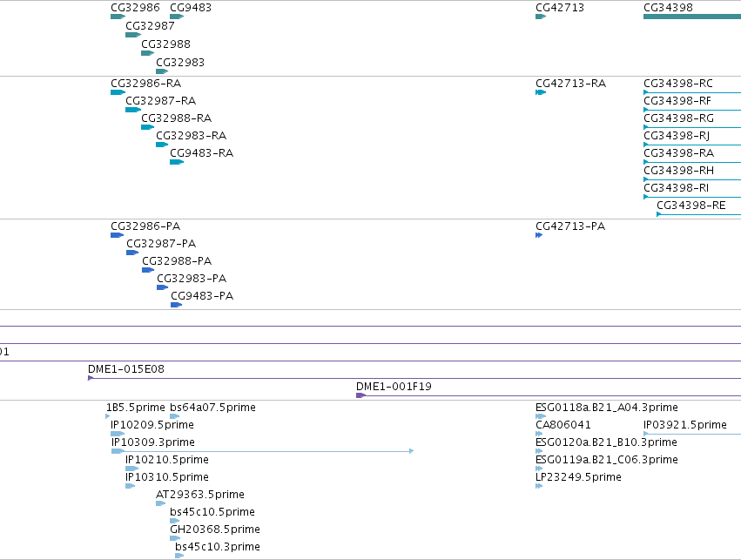Select transcript CG34398-RE
The height and width of the screenshot is (560, 741).
pyautogui.click(x=698, y=214)
